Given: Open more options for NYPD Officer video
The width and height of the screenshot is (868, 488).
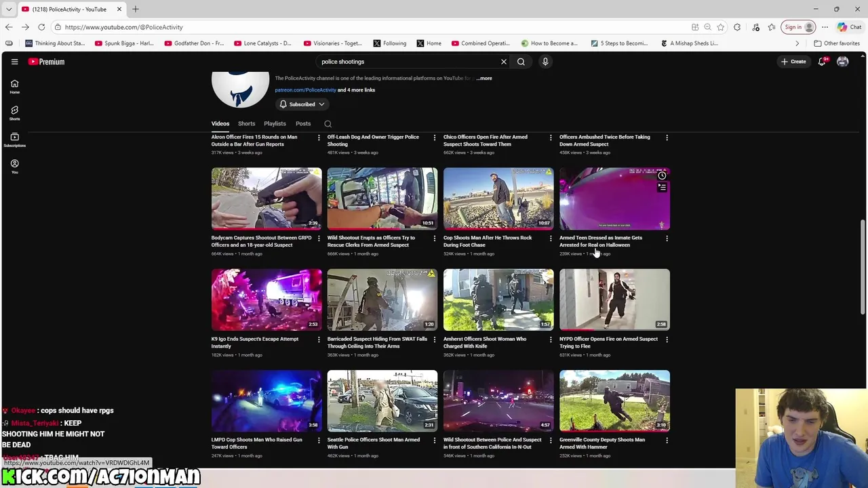Looking at the screenshot, I should [x=667, y=340].
